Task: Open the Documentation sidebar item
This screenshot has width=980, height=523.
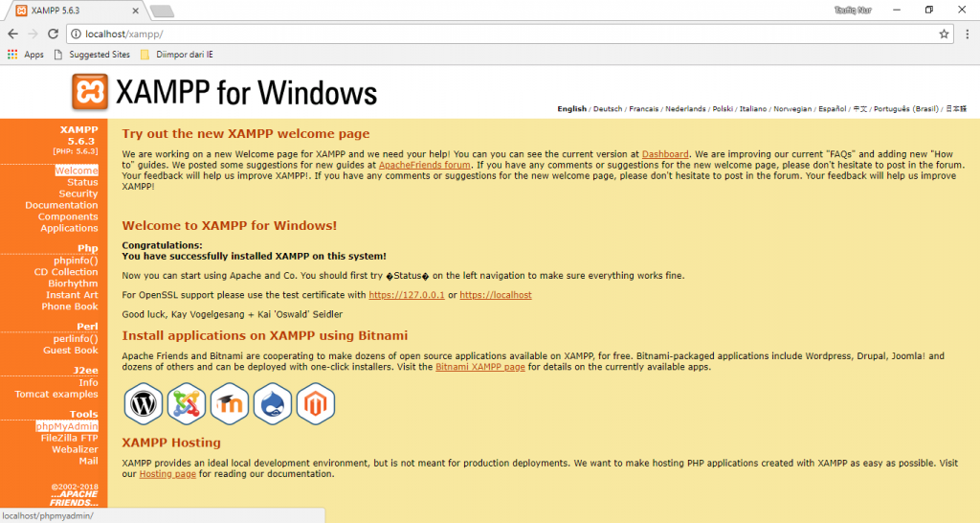Action: coord(61,205)
